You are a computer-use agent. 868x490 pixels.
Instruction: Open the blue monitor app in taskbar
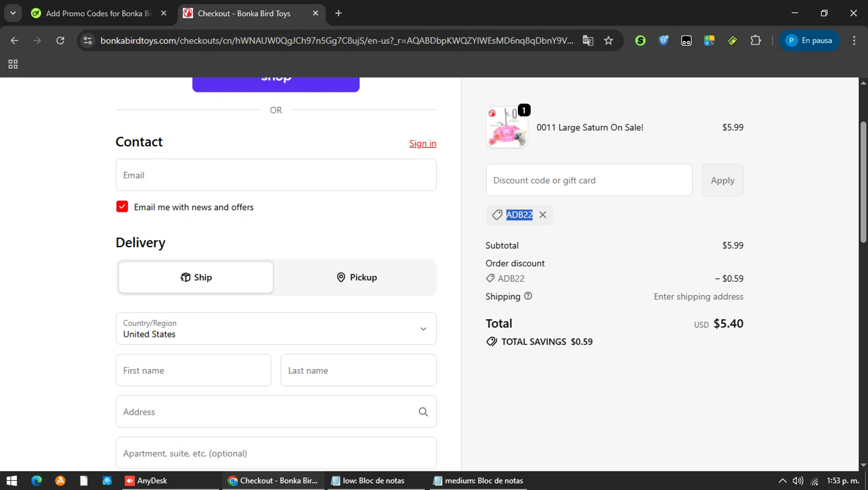click(x=107, y=481)
